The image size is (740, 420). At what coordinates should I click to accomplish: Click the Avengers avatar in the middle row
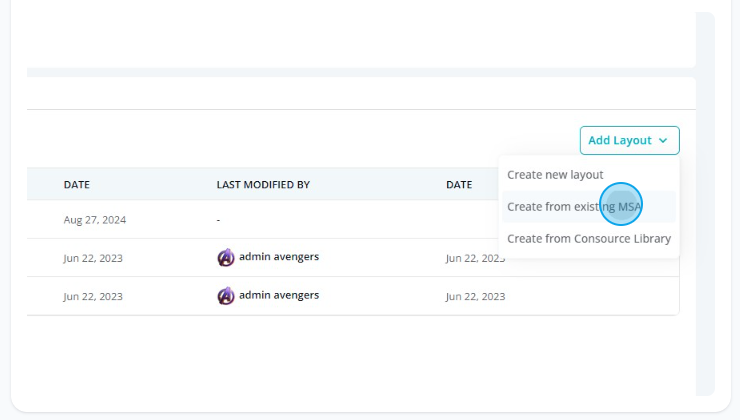(x=226, y=258)
